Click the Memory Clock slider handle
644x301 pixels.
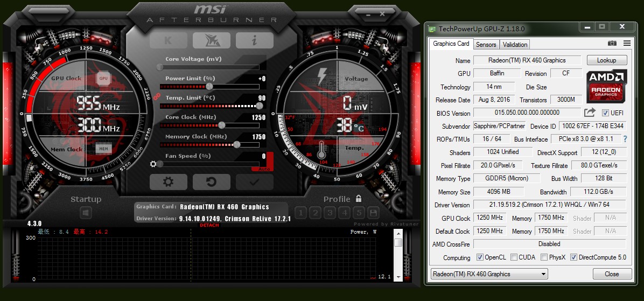click(236, 144)
